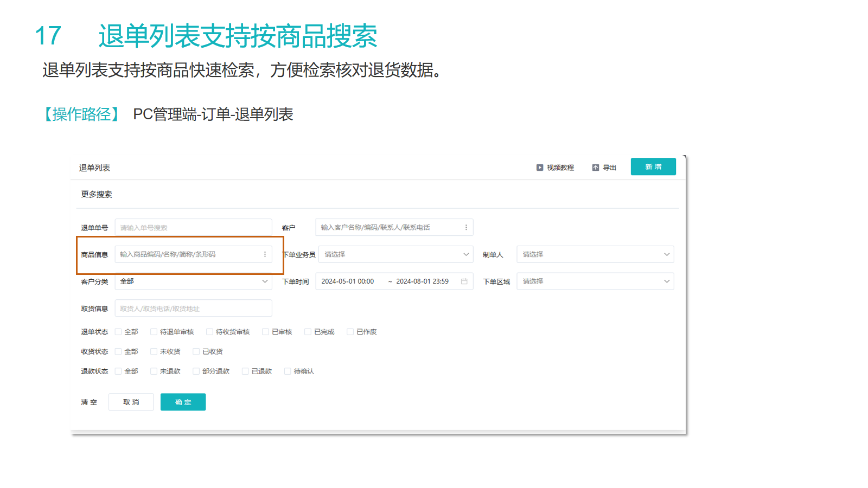Check the 未收货 box

click(x=154, y=351)
